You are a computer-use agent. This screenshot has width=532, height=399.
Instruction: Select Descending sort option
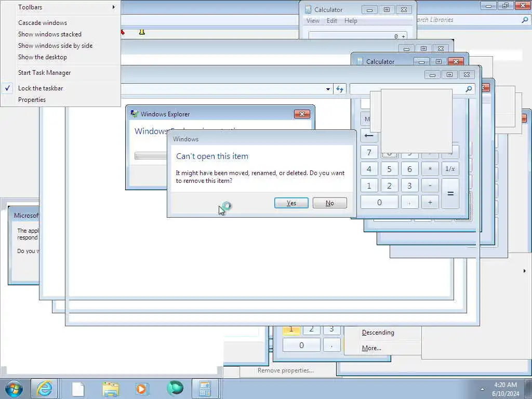(x=378, y=332)
